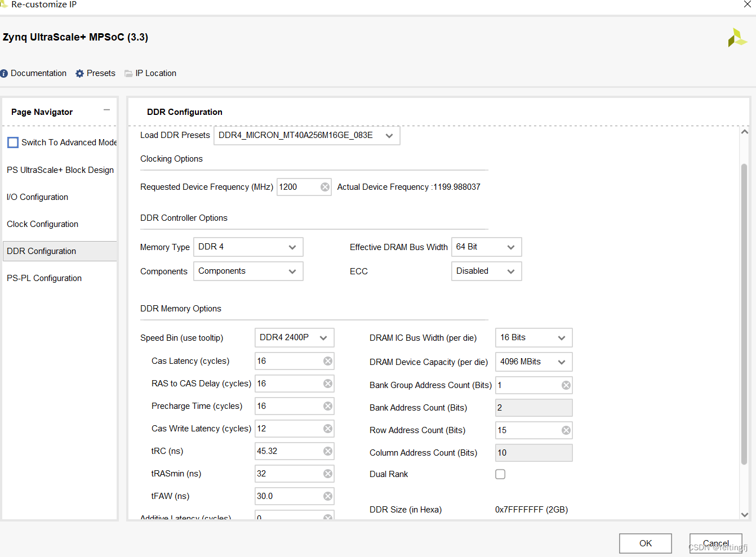
Task: Open the Documentation link
Action: [38, 73]
